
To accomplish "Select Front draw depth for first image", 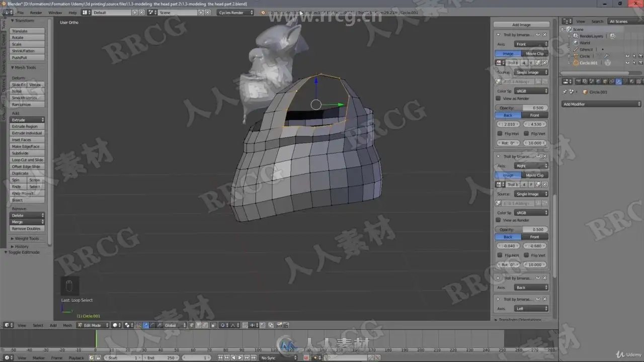I will click(x=535, y=115).
